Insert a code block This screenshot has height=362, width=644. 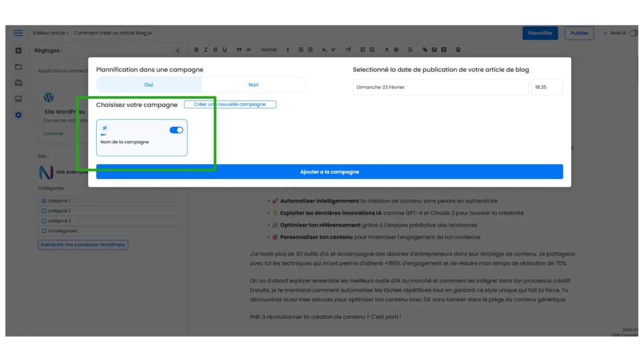point(248,50)
